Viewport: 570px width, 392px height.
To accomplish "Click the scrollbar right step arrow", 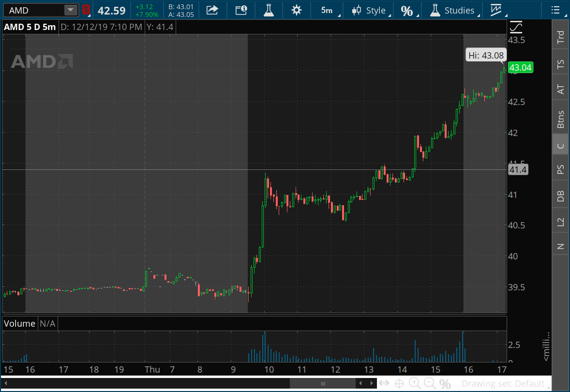I will (371, 383).
